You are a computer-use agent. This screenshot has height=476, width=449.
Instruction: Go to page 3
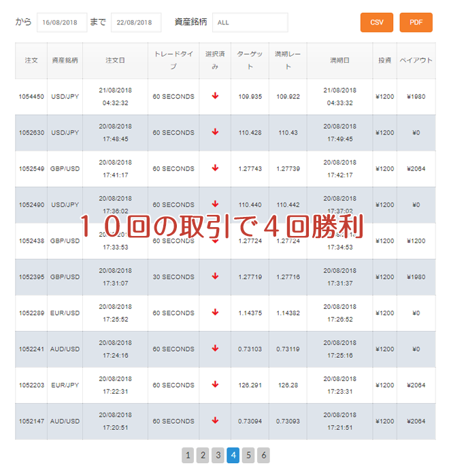click(x=218, y=455)
